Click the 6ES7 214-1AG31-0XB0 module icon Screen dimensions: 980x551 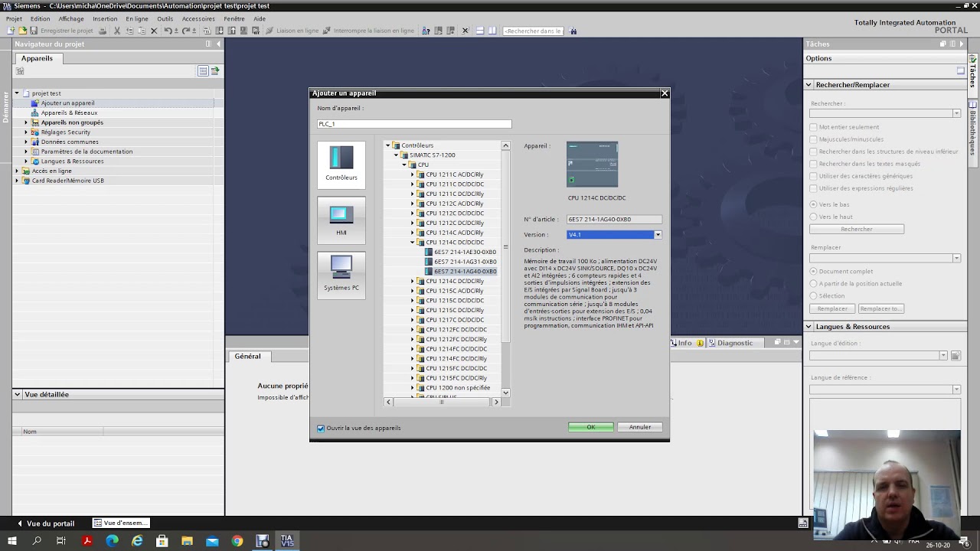(429, 262)
